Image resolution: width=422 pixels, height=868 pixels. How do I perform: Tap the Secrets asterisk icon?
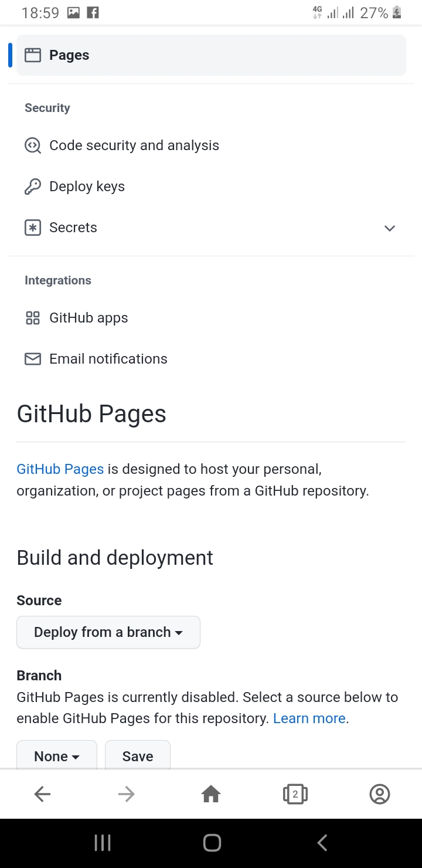(x=33, y=228)
